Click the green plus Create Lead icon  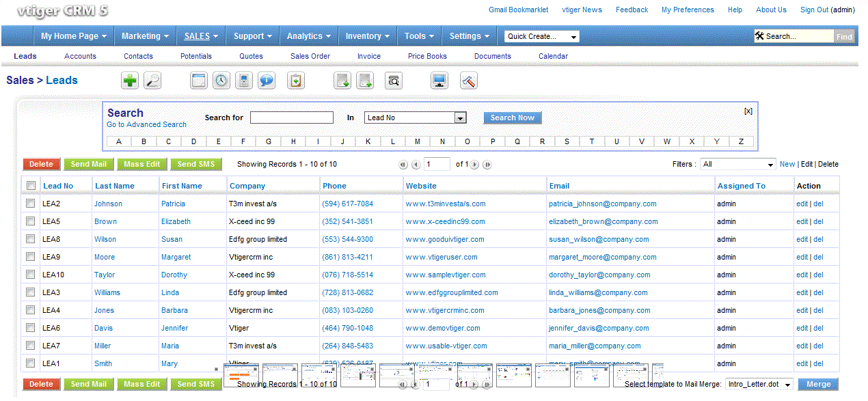(x=130, y=81)
